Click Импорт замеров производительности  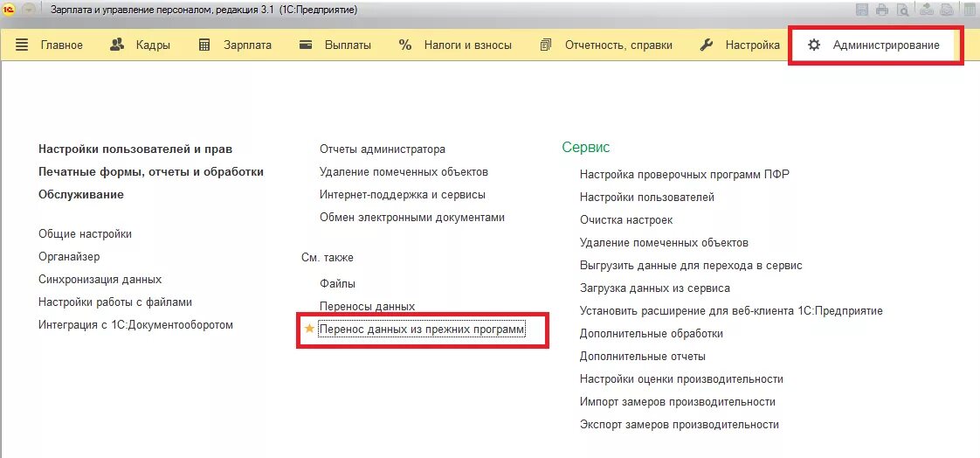[x=678, y=402]
